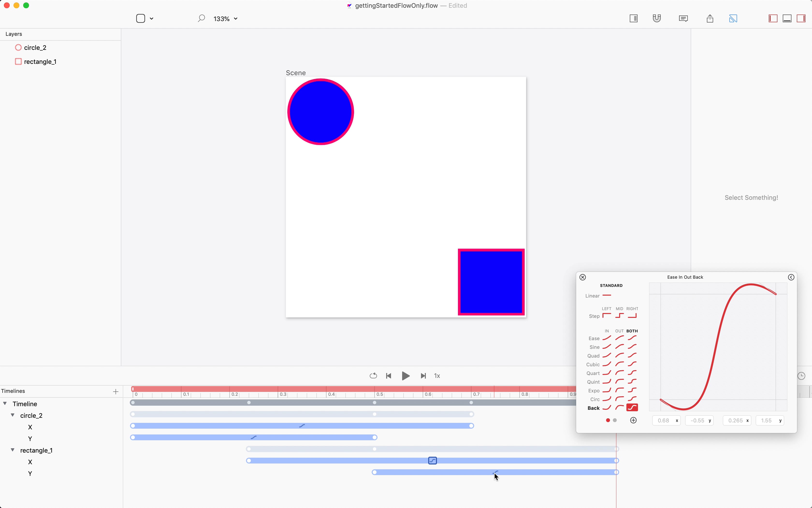Collapse the rectangle_1 timeline group
Viewport: 812px width, 508px height.
(x=13, y=450)
